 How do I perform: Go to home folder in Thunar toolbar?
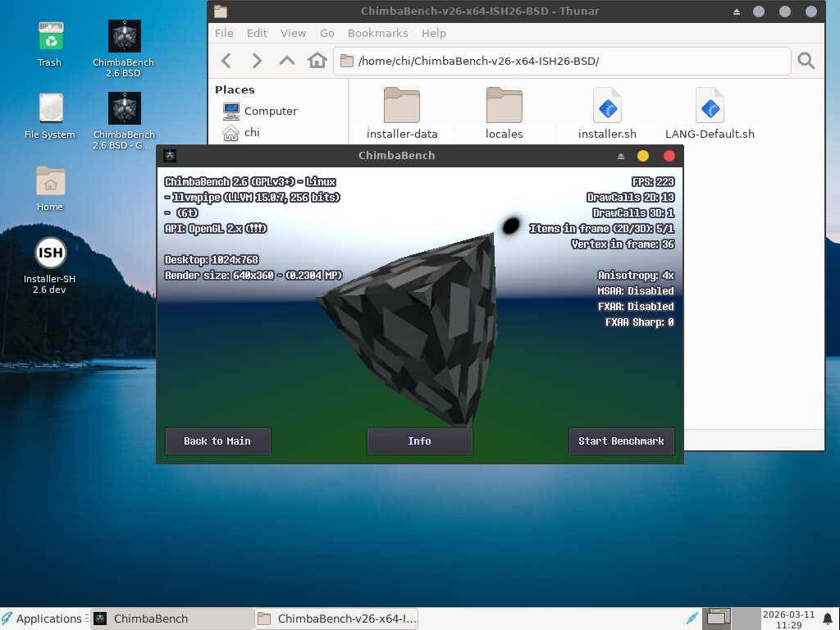point(317,61)
